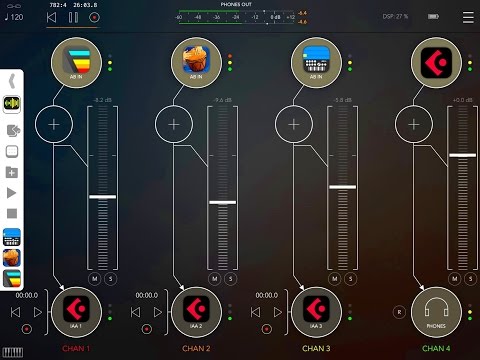
Task: Open the AudioBus waveform app in side panel
Action: tap(12, 104)
